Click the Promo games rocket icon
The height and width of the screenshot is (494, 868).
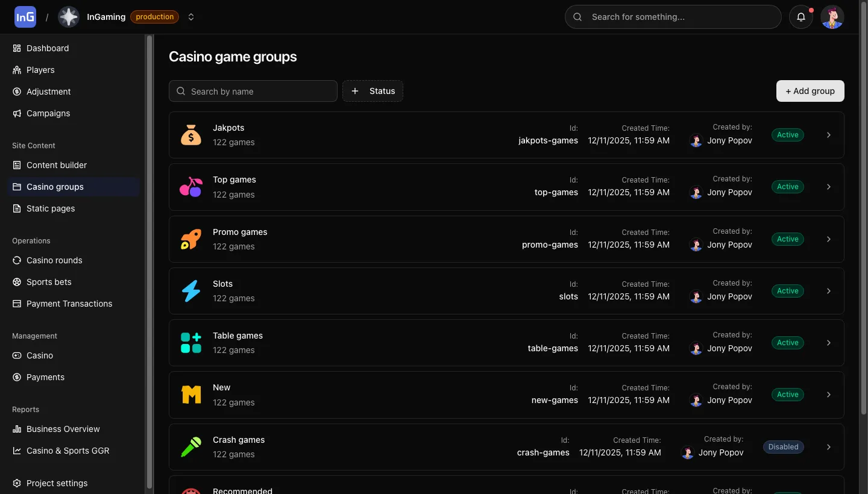click(190, 239)
